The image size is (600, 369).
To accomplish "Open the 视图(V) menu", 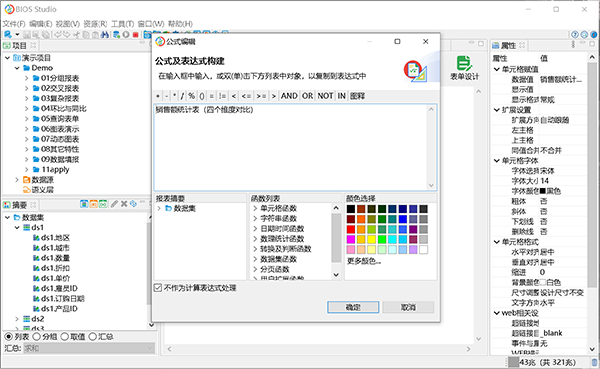I will [x=68, y=24].
